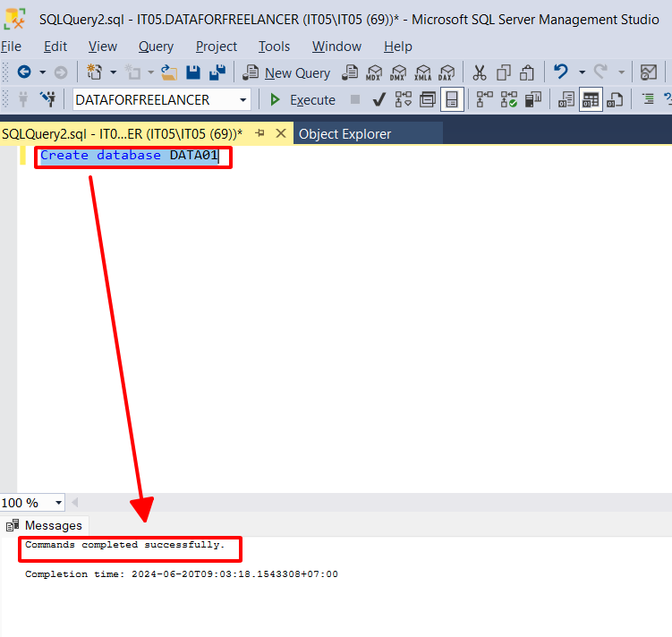672x637 pixels.
Task: Open a new XMLA query
Action: tap(422, 72)
